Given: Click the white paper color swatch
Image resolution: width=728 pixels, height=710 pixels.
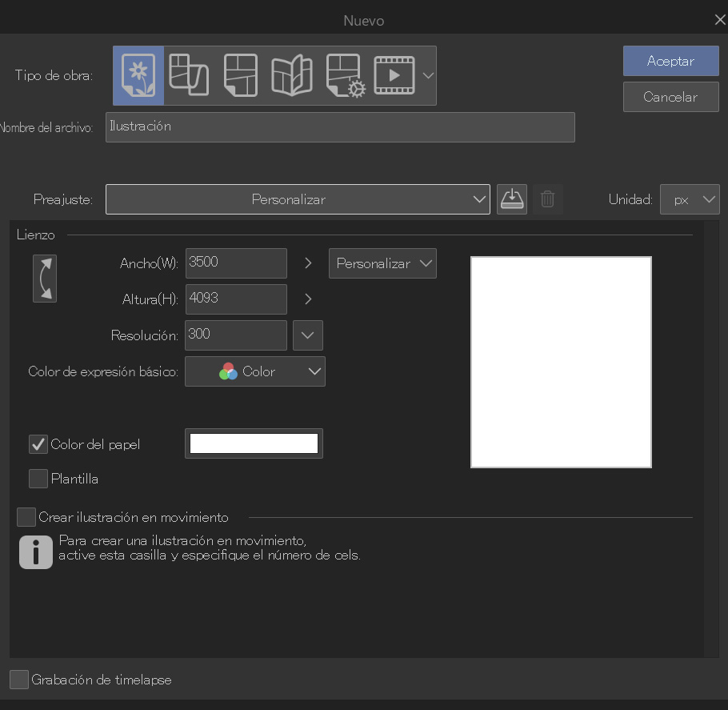Looking at the screenshot, I should [x=254, y=443].
